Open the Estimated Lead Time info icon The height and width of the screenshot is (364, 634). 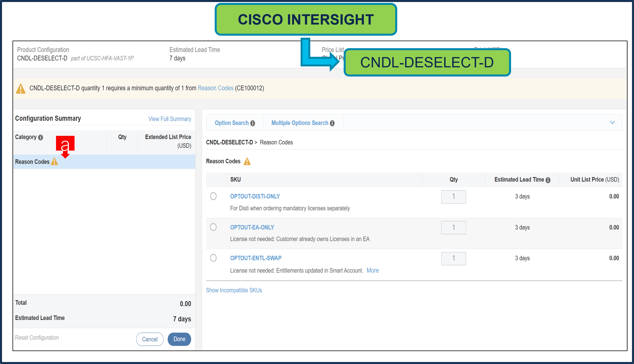tap(548, 180)
